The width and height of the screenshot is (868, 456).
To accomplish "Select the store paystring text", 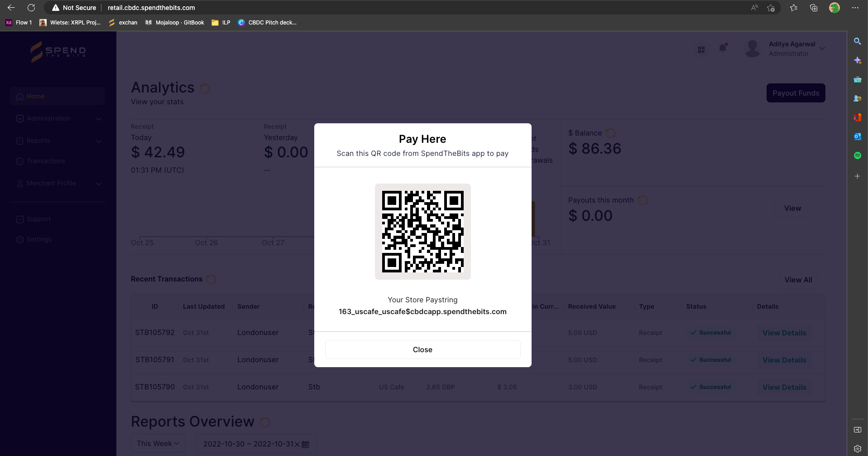I will (x=422, y=312).
